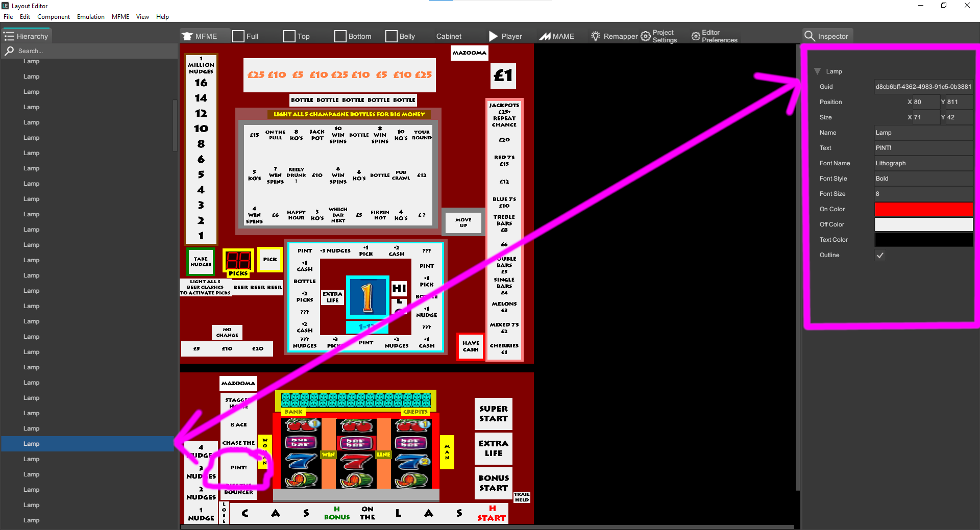The height and width of the screenshot is (530, 980).
Task: Click the Cabinet view button
Action: (x=449, y=36)
